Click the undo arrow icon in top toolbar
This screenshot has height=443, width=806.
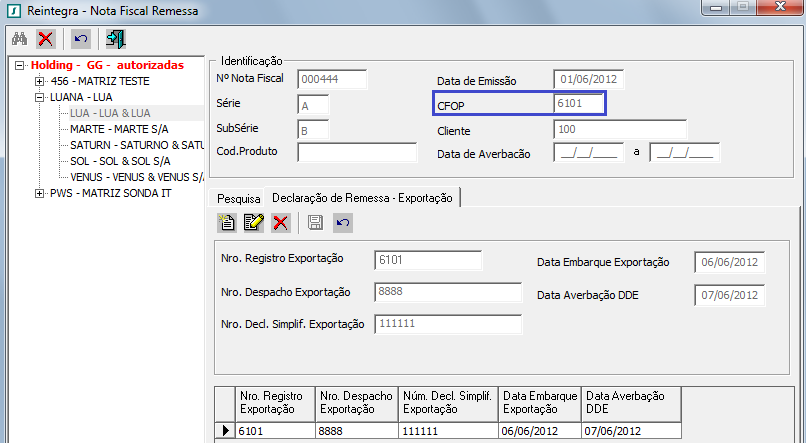(82, 39)
